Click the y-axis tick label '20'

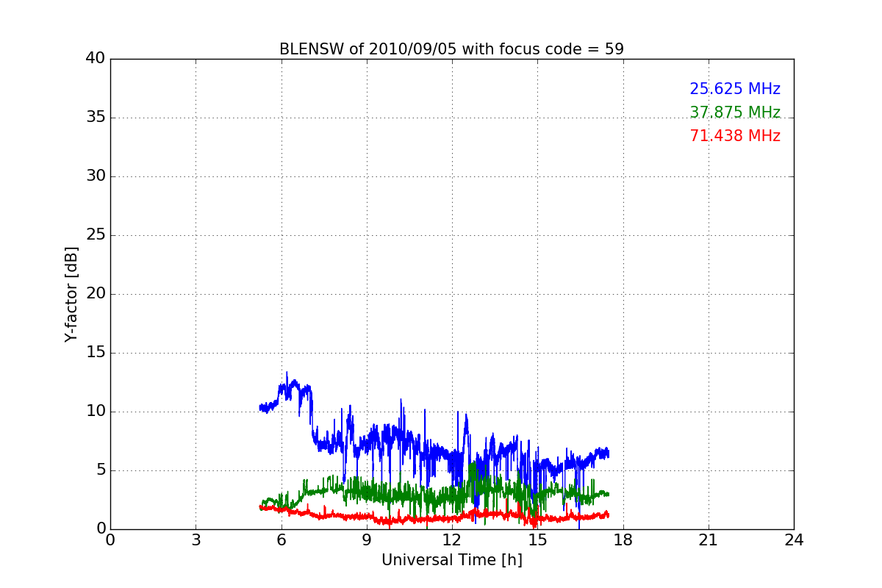(x=96, y=294)
